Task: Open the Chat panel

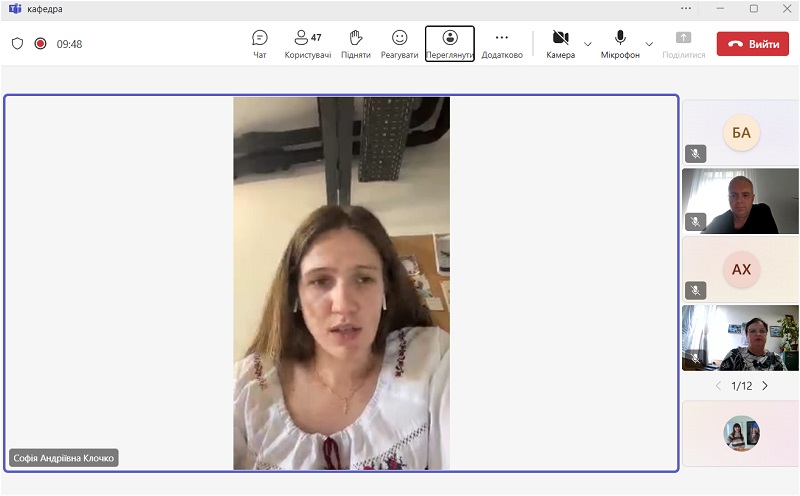Action: (x=259, y=43)
